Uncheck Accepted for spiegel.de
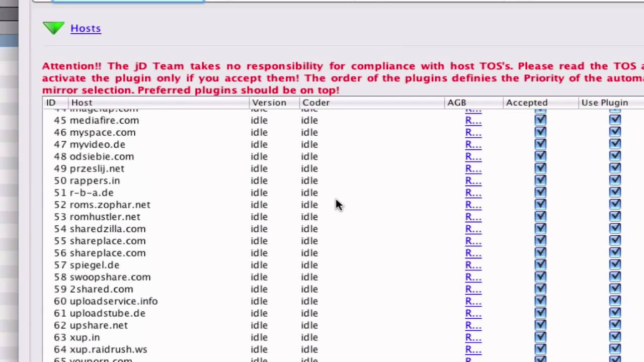 [x=540, y=264]
